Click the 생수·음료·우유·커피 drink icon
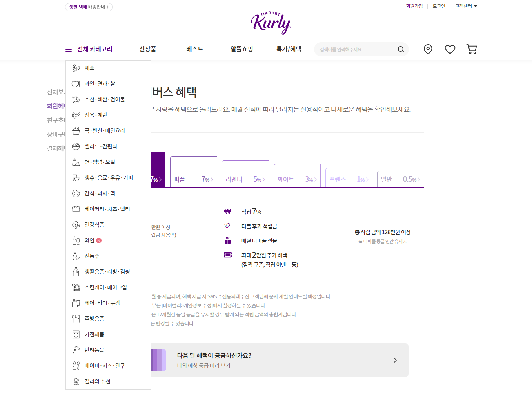 pyautogui.click(x=76, y=178)
